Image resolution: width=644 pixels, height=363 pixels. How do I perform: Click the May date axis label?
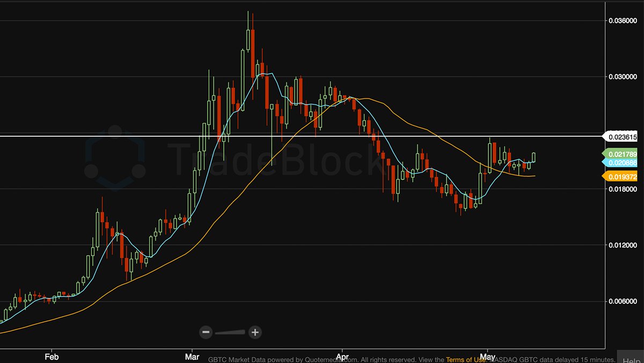coord(487,357)
